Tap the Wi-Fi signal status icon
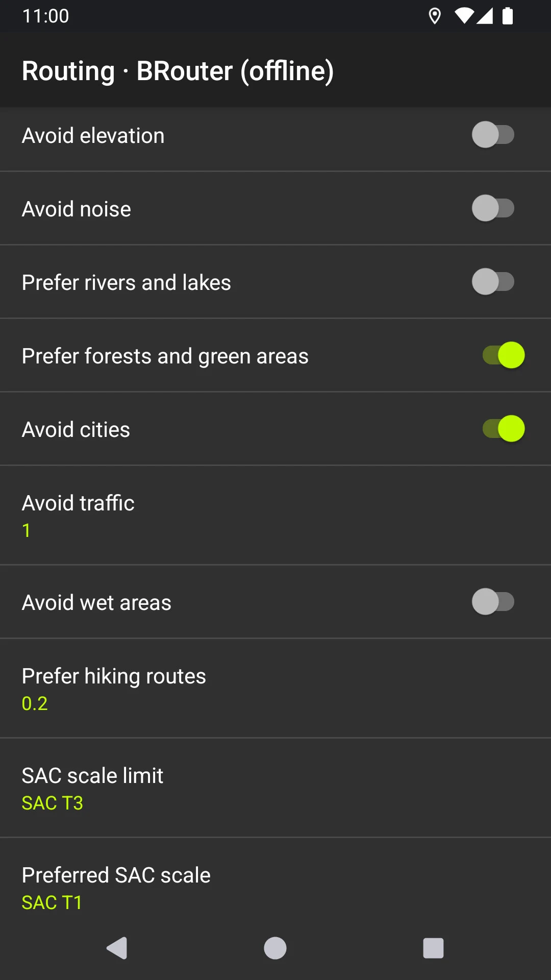This screenshot has height=980, width=551. coord(464,16)
